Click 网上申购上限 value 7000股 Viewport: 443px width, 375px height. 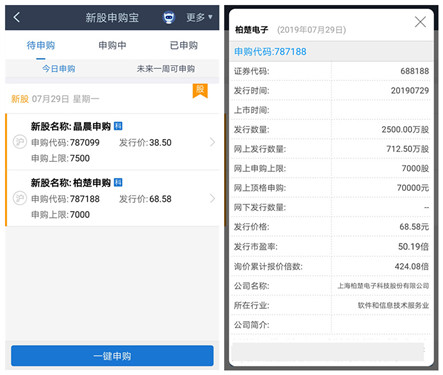415,168
